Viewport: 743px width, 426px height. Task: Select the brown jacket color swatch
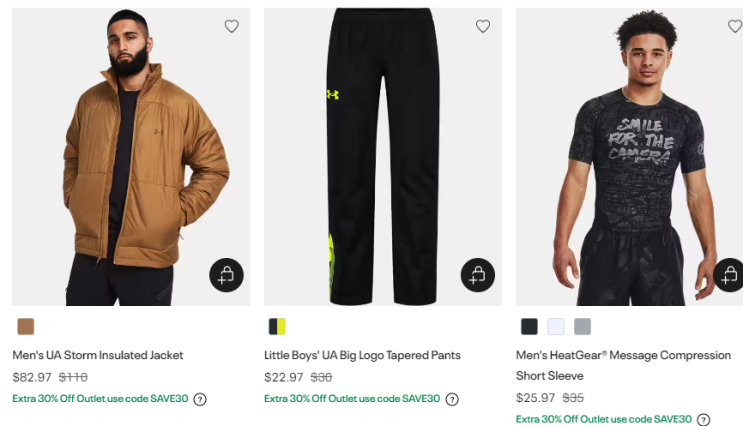26,326
